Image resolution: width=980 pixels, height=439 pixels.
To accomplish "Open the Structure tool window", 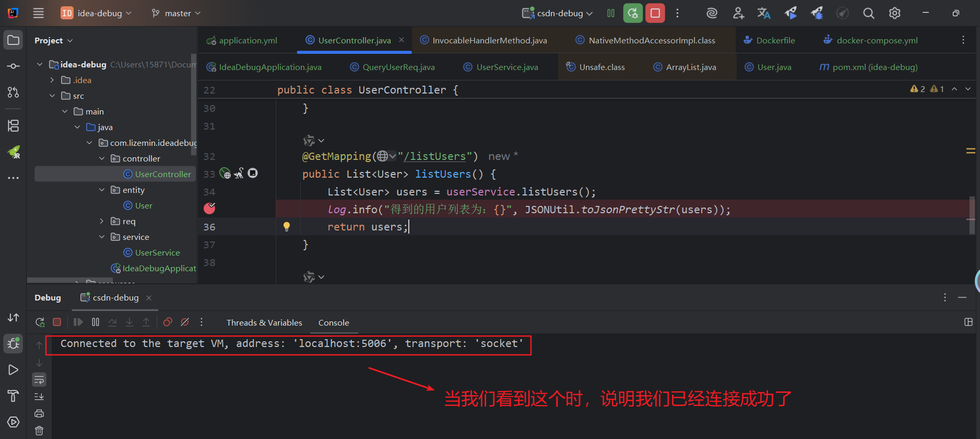I will point(14,125).
